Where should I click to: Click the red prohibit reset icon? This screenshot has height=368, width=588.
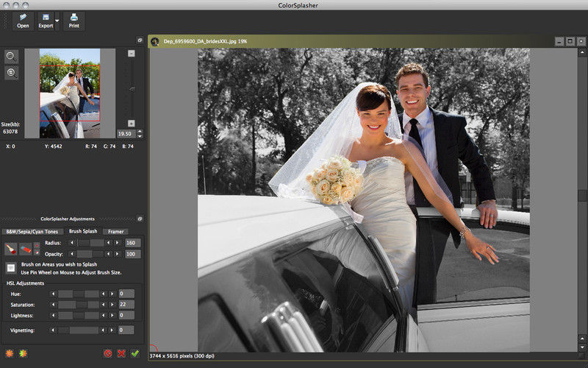pos(108,353)
